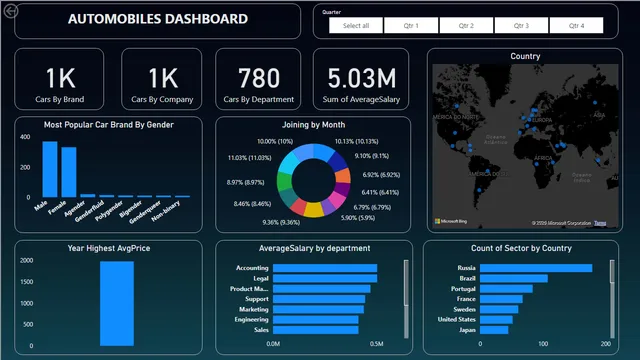Screen dimensions: 640x360
Task: Click the pink donut chart segment
Action: [x=337, y=199]
